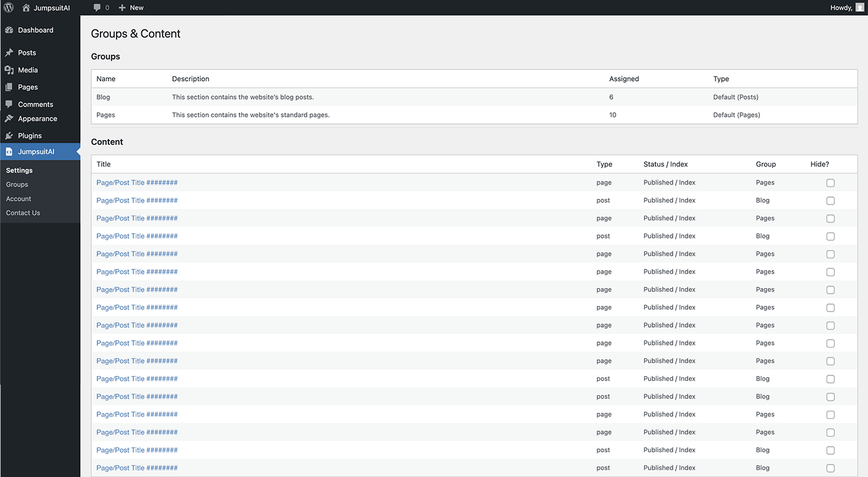The image size is (868, 477).
Task: Enable Hide for the first post row
Action: 830,201
